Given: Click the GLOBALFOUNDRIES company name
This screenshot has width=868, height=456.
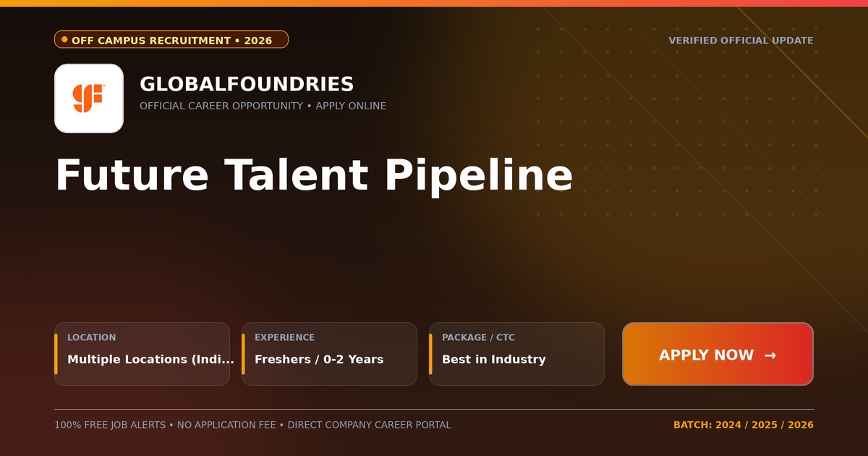Looking at the screenshot, I should coord(247,84).
